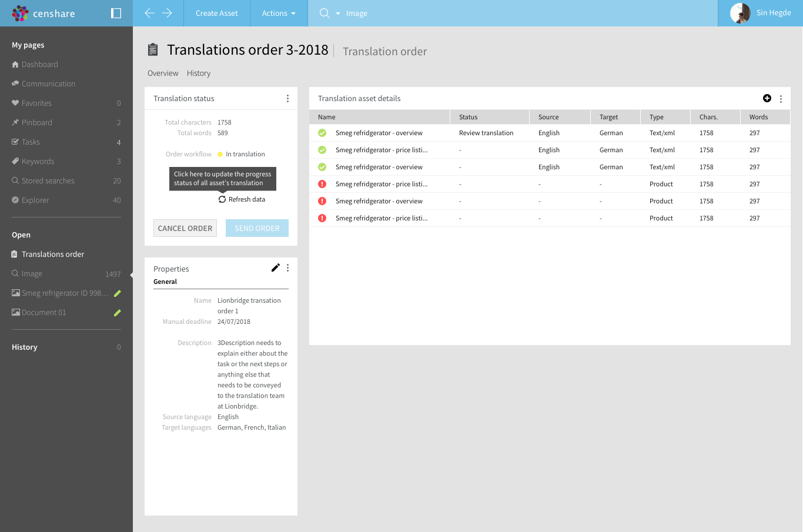Sort by Source column header
Viewport: 803px width, 532px height.
click(x=560, y=117)
